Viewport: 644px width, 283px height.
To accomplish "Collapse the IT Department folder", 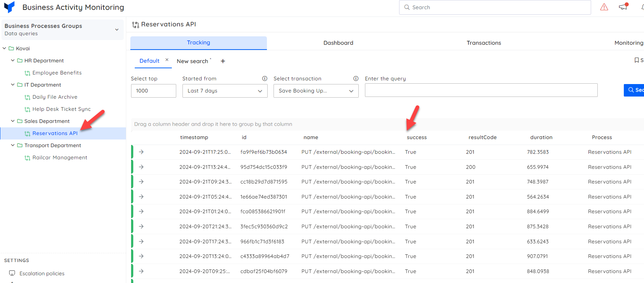I will point(13,85).
